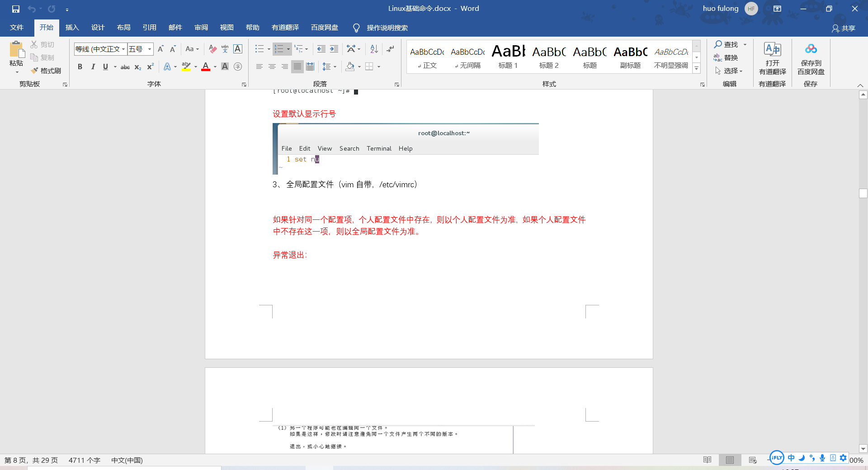Click the sort icon in paragraph group
This screenshot has width=868, height=470.
pos(373,49)
